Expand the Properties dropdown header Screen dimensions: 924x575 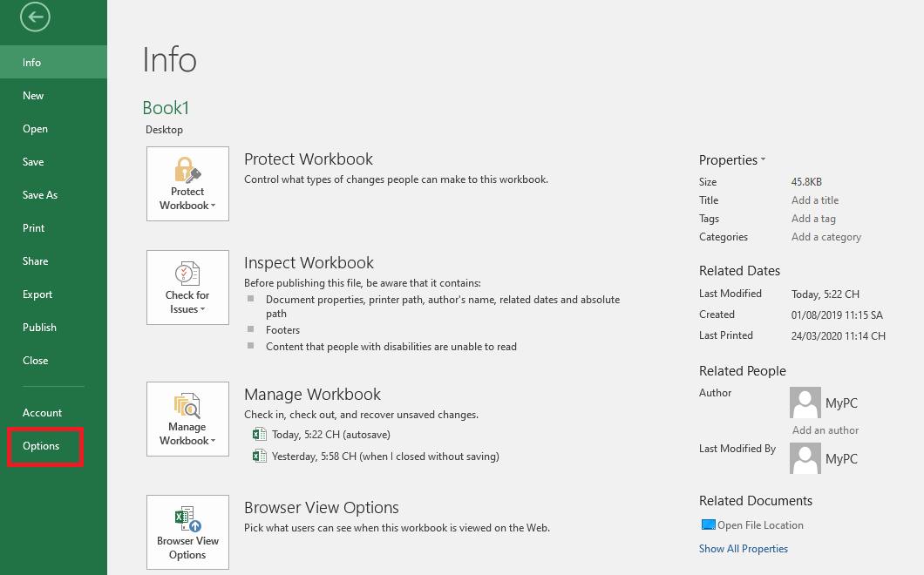[x=732, y=160]
